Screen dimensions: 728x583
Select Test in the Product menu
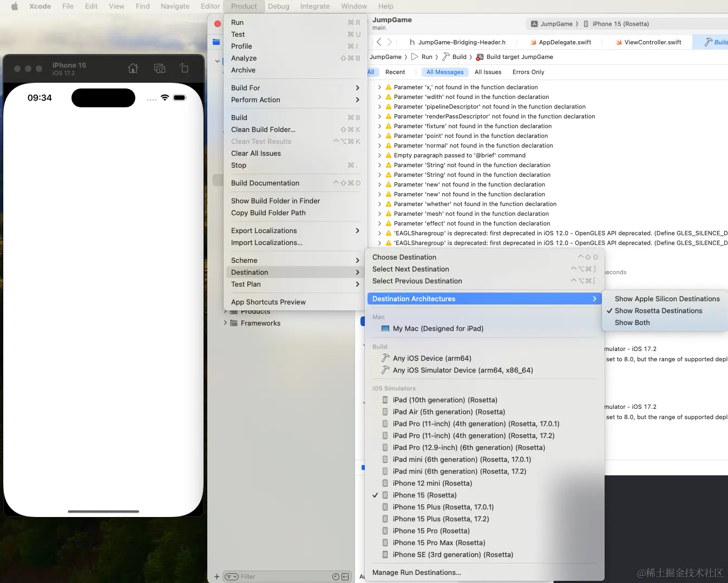click(296, 35)
